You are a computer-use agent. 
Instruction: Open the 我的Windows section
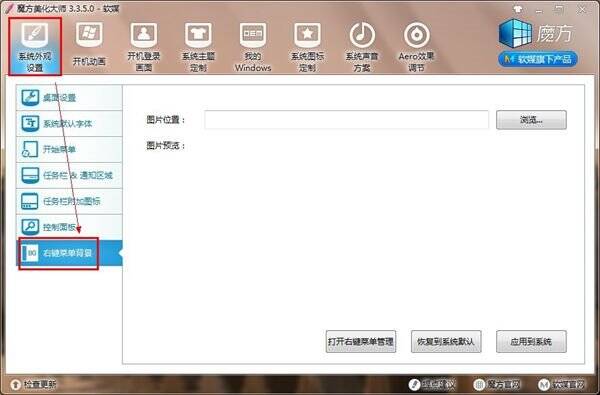[253, 47]
